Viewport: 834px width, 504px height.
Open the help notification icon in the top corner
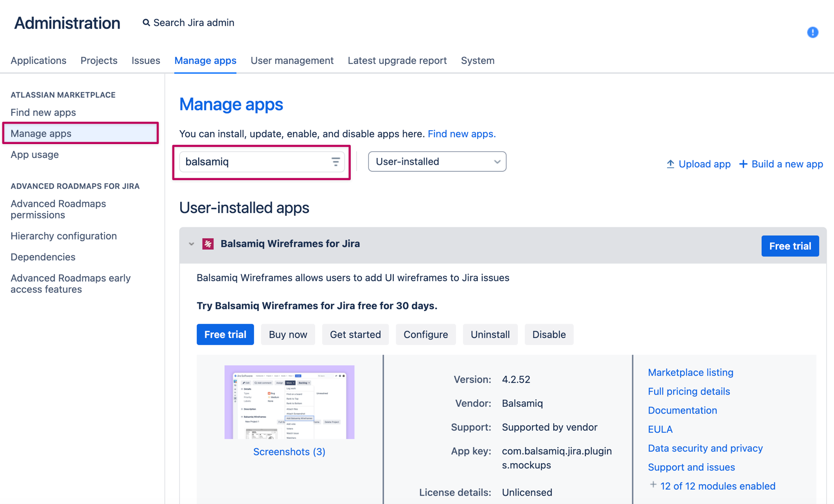click(x=812, y=32)
